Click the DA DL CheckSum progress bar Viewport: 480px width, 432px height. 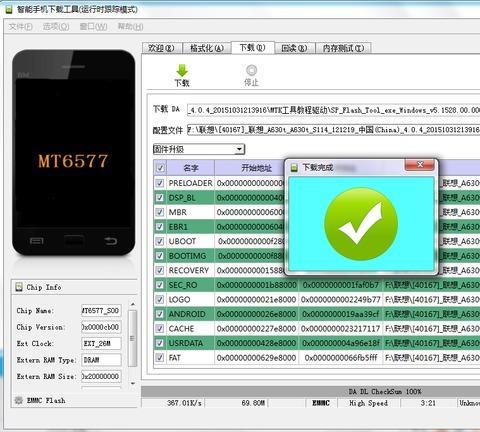pos(311,391)
